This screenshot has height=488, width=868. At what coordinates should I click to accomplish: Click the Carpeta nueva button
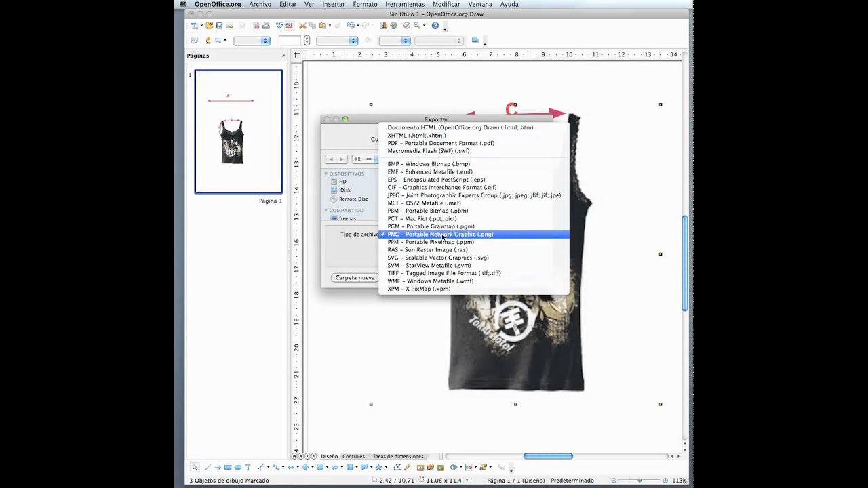tap(355, 277)
